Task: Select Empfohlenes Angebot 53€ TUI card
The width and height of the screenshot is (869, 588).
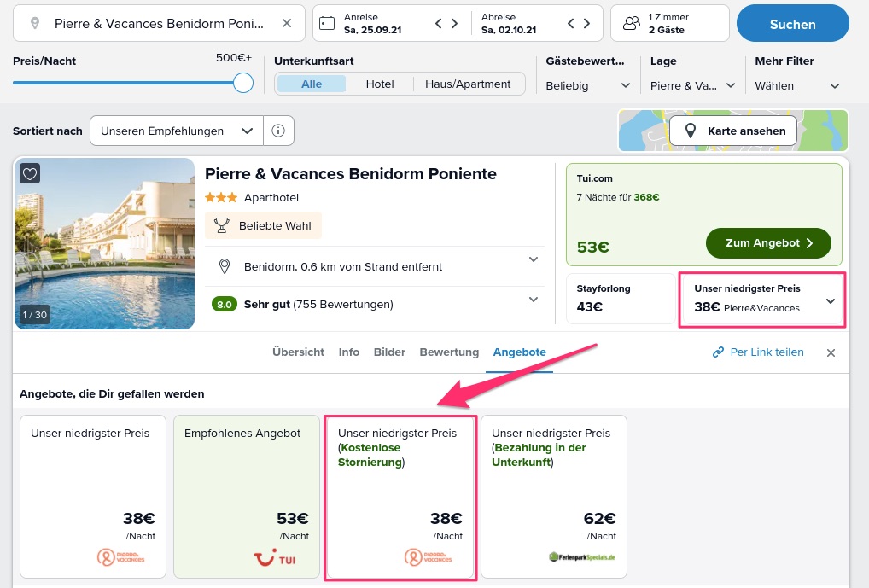Action: [x=247, y=497]
